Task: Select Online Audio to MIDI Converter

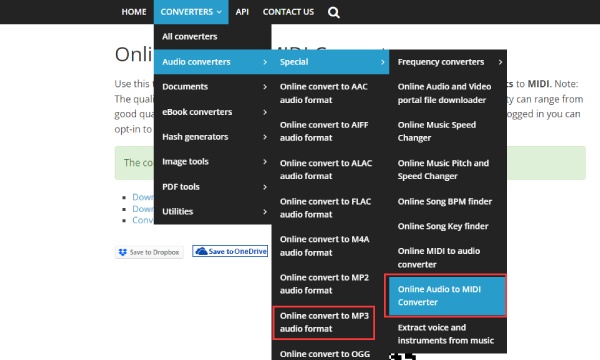Action: tap(447, 296)
